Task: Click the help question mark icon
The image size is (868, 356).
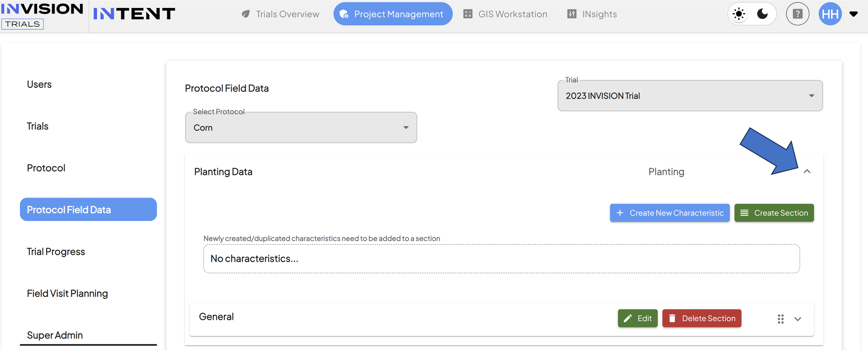Action: point(797,14)
